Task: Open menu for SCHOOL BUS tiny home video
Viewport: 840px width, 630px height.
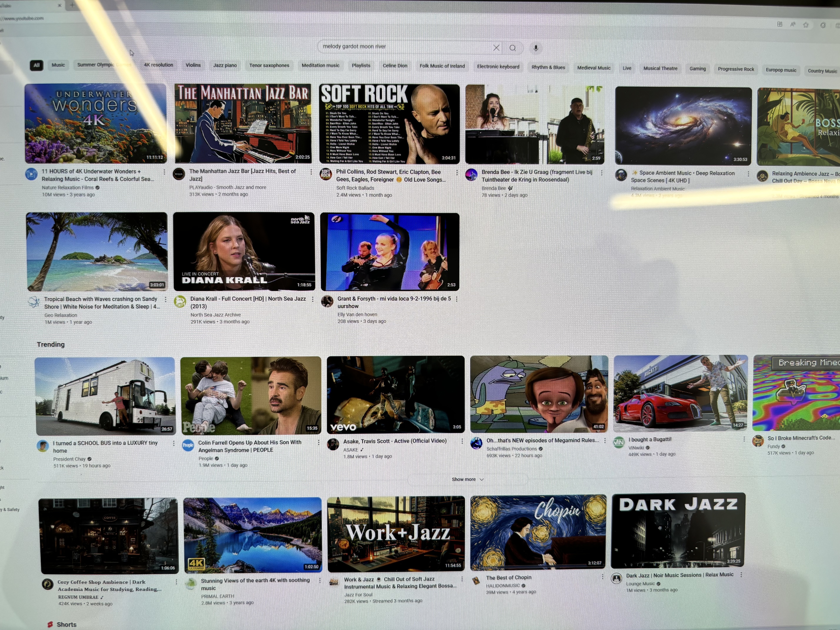Action: click(173, 443)
